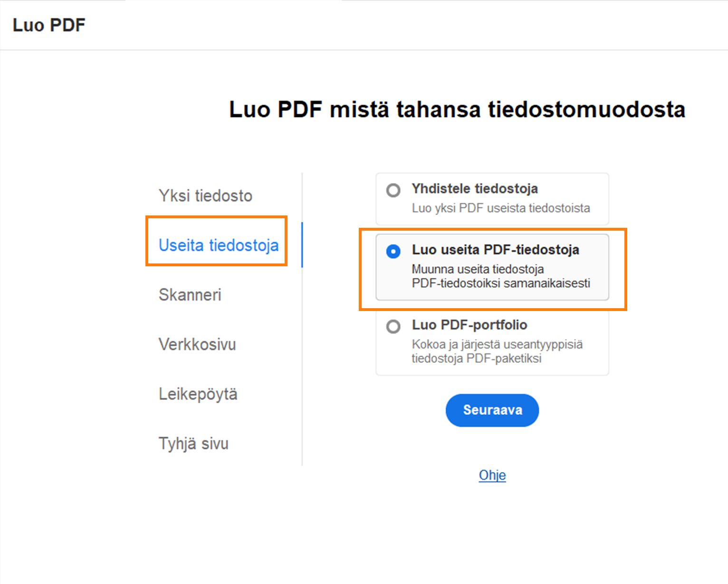Image resolution: width=728 pixels, height=584 pixels.
Task: Click the Muunna useita tiedostoja description text
Action: [x=500, y=276]
